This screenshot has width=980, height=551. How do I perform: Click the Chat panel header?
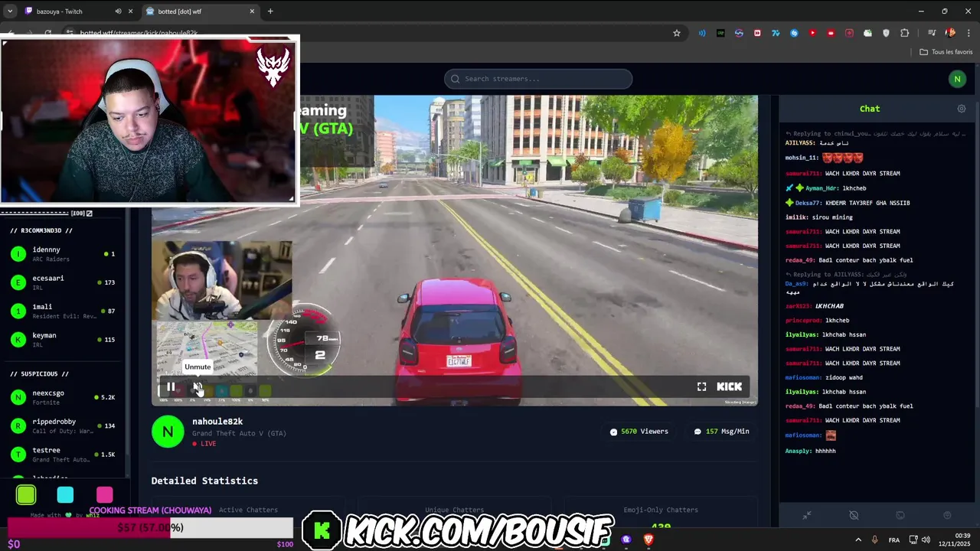pyautogui.click(x=870, y=109)
